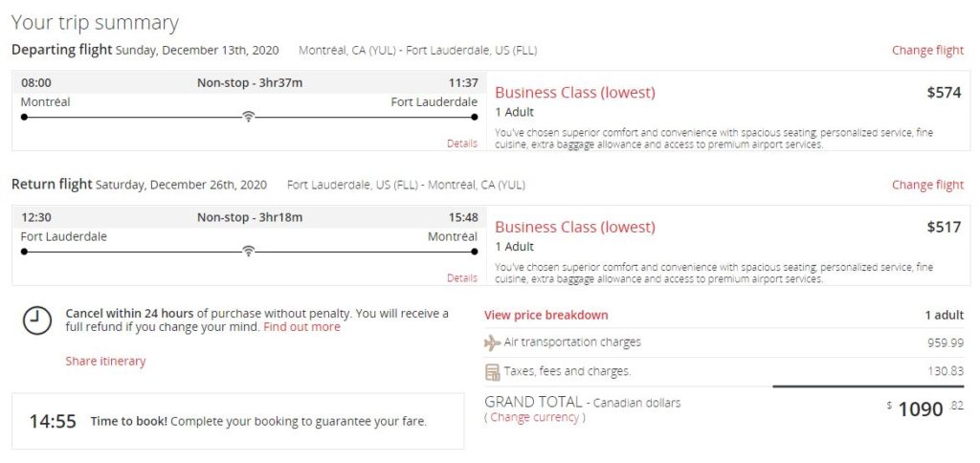Image resolution: width=980 pixels, height=463 pixels.
Task: Change the return flight
Action: pyautogui.click(x=927, y=185)
